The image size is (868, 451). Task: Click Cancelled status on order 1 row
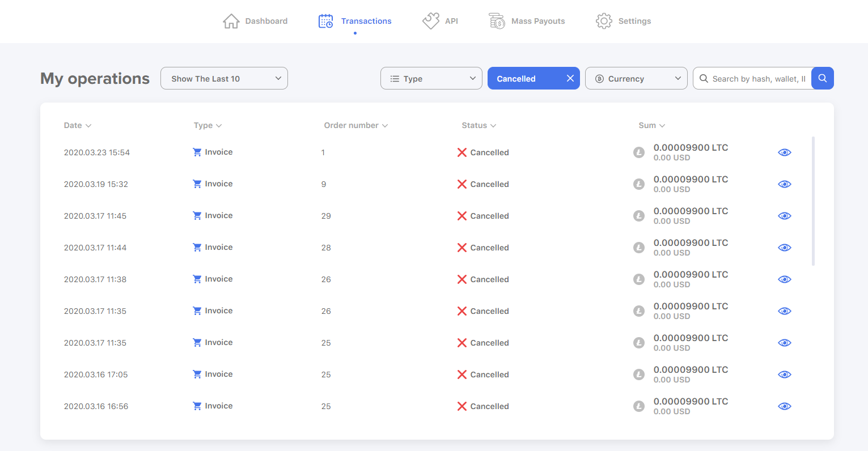click(x=490, y=152)
